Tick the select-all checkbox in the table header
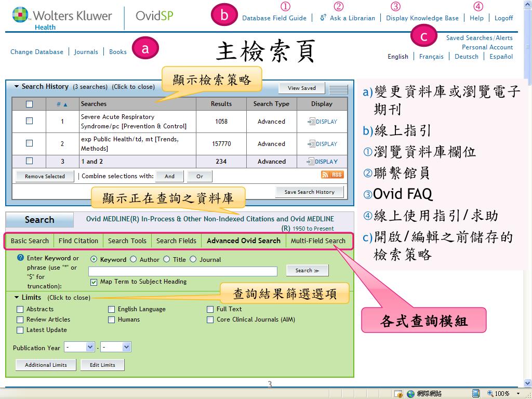Viewport: 532px width, 399px height. coord(30,104)
